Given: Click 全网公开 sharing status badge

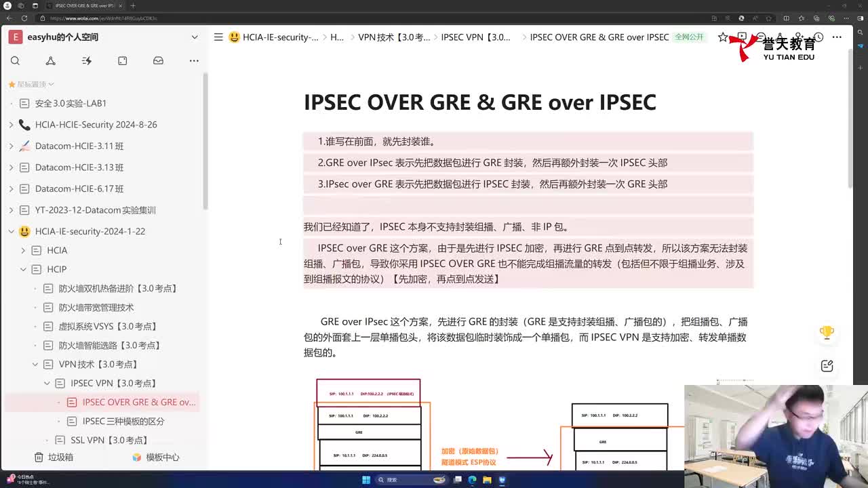Looking at the screenshot, I should 689,37.
